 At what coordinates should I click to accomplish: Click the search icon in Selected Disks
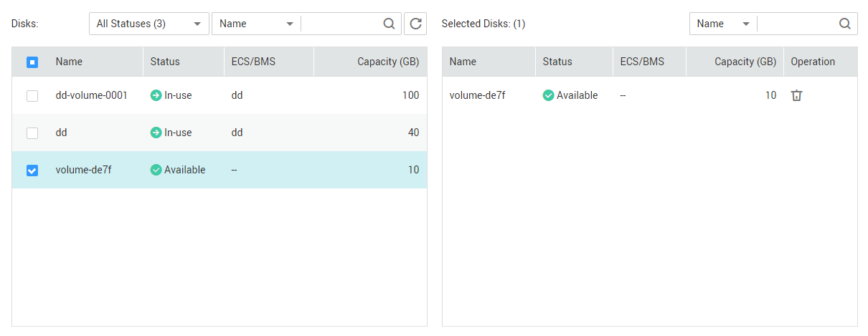[845, 24]
